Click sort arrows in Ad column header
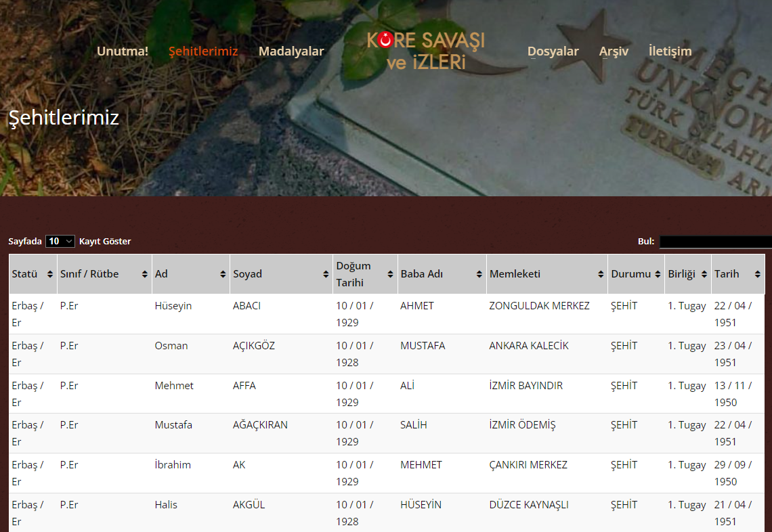Screen dimensions: 772x532 click(223, 274)
